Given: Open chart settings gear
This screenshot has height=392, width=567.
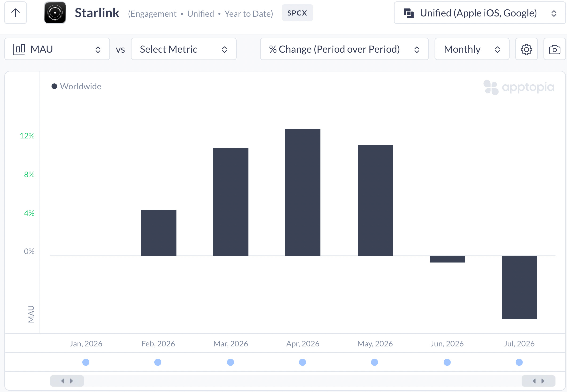Looking at the screenshot, I should click(x=526, y=49).
